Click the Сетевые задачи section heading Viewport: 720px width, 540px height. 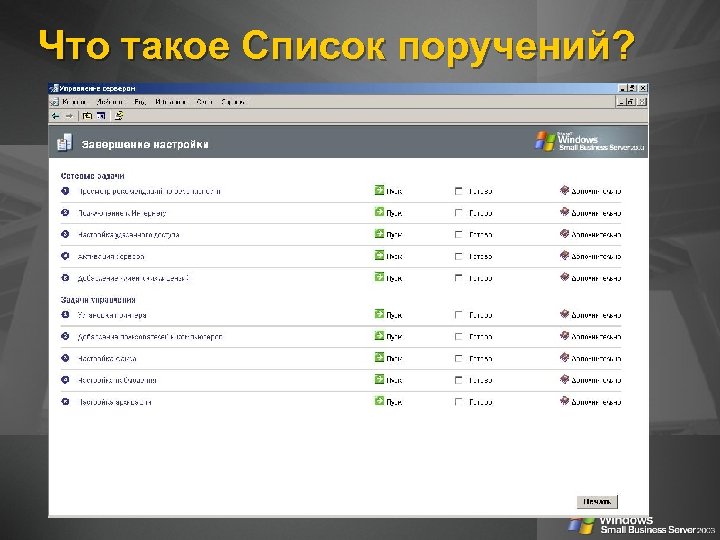click(92, 176)
